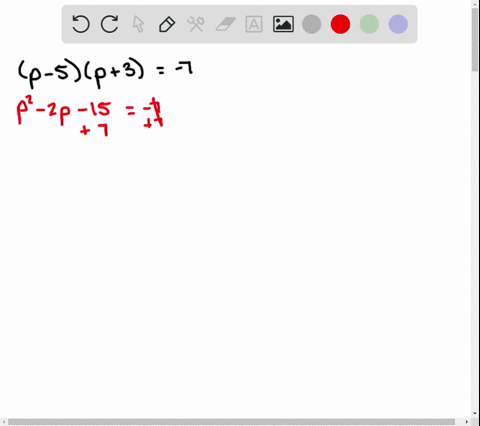Select the text box tool
Screen dimensions: 480x426
254,24
